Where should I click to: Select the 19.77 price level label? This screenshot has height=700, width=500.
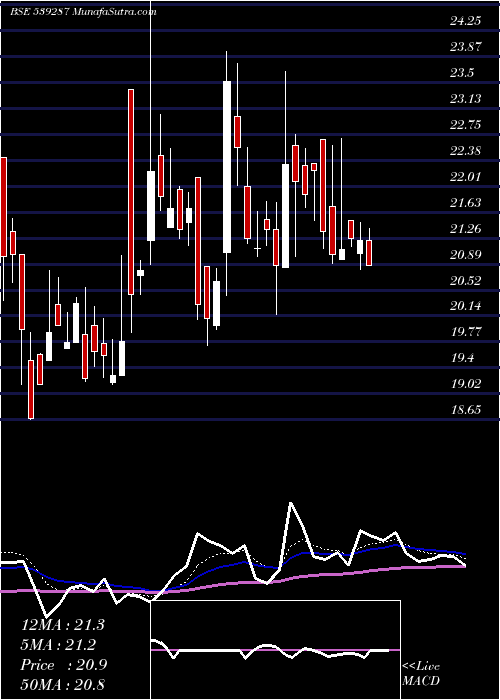pyautogui.click(x=466, y=332)
